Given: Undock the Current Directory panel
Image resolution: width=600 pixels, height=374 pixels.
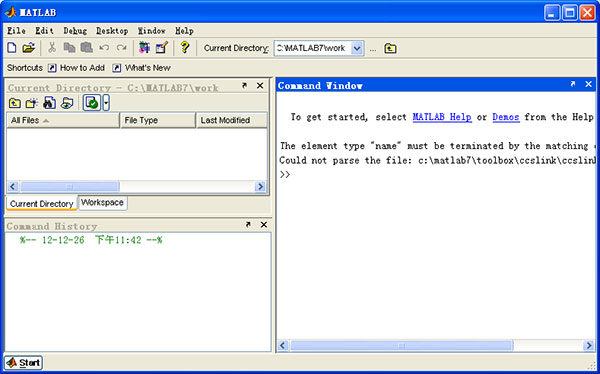Looking at the screenshot, I should tap(245, 86).
